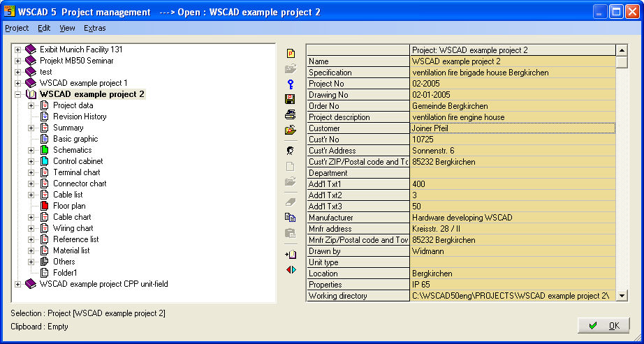The image size is (644, 344).
Task: Click the greyed-out eraser icon
Action: pyautogui.click(x=291, y=202)
